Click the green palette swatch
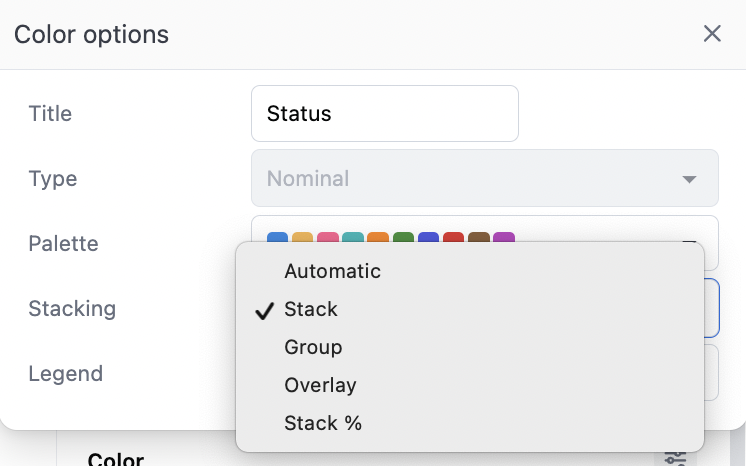This screenshot has height=466, width=746. click(404, 239)
